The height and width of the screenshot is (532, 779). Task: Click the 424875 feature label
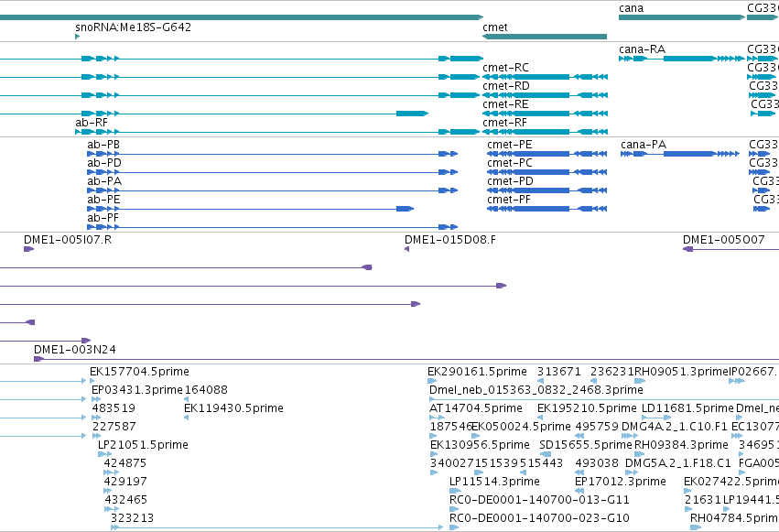[x=125, y=463]
